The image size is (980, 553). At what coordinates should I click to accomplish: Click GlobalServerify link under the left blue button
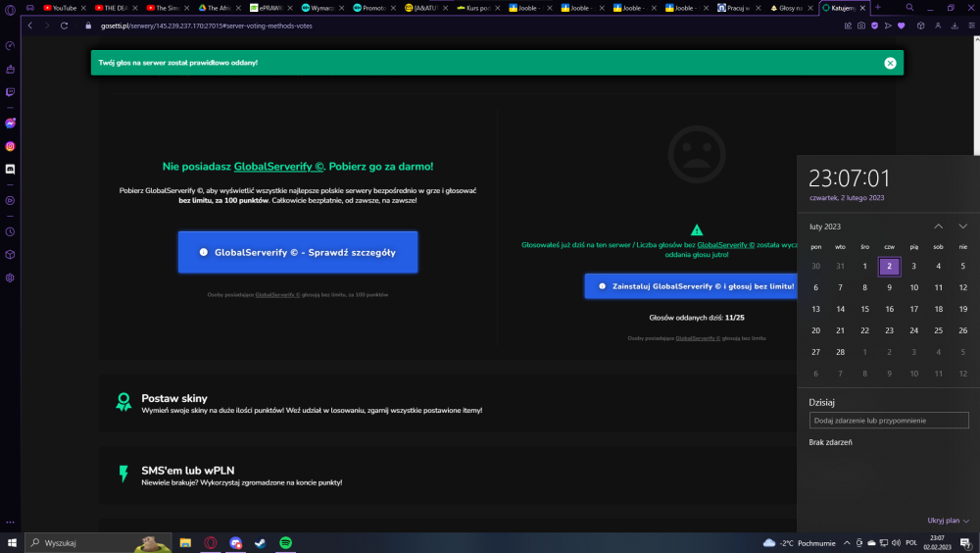click(277, 295)
